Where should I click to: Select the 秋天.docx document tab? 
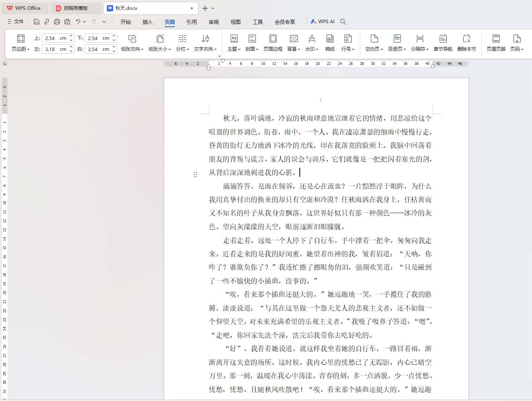point(151,8)
